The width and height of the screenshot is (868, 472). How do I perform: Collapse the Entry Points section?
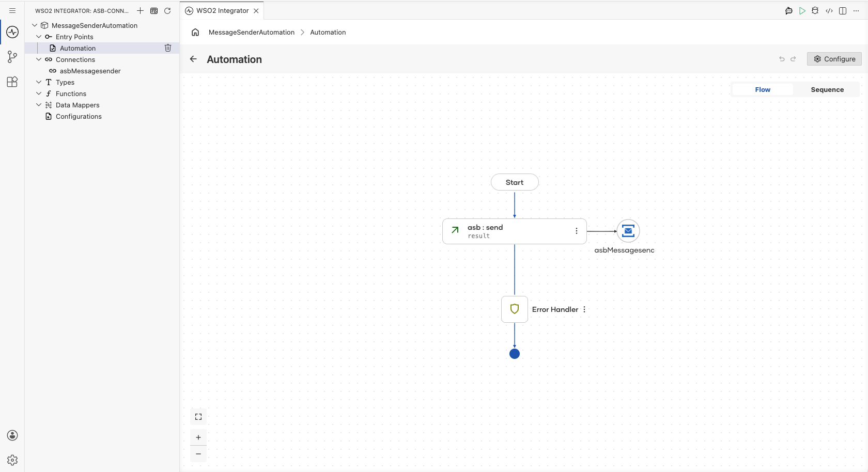click(39, 37)
